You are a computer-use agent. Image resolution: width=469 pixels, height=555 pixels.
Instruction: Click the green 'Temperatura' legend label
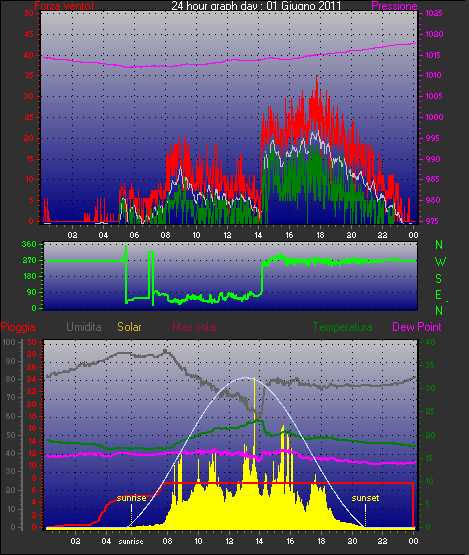[342, 327]
